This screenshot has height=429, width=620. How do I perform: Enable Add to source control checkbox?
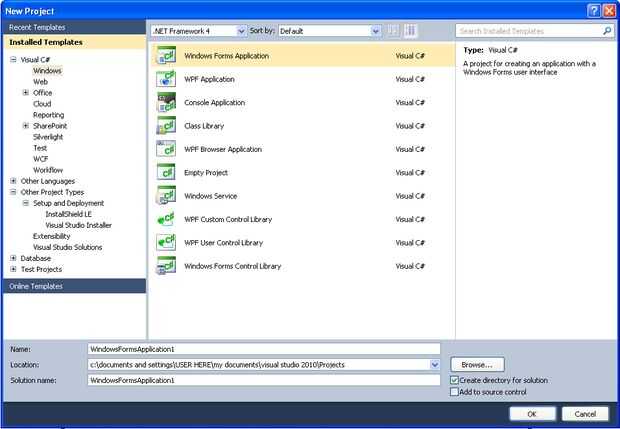pos(454,392)
